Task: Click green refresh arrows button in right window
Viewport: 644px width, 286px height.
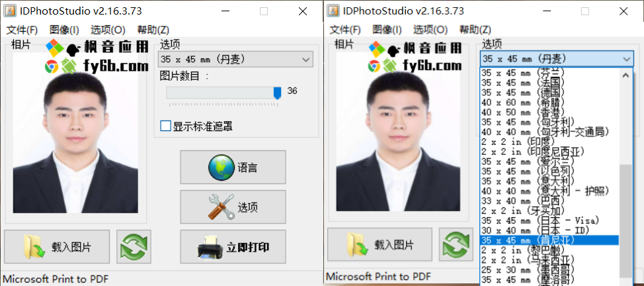Action: click(456, 244)
